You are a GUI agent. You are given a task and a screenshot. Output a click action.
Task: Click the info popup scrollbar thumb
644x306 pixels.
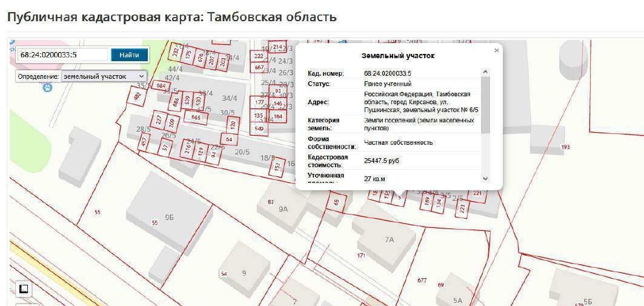pyautogui.click(x=485, y=105)
